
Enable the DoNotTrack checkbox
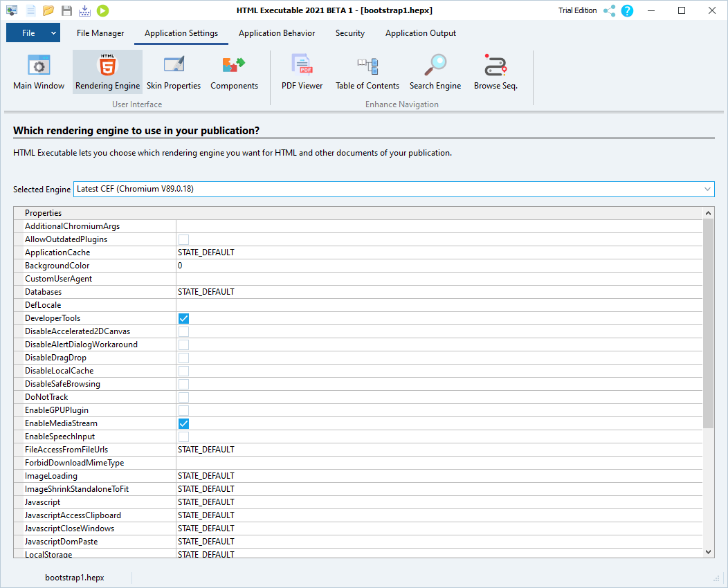click(x=183, y=396)
